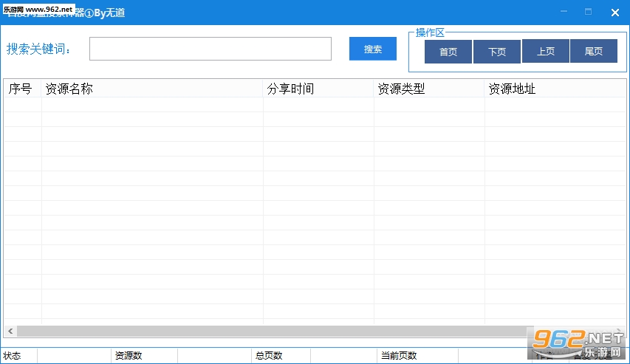Click 上页 to return to previous page
Viewport: 630px width, 364px height.
click(x=545, y=52)
